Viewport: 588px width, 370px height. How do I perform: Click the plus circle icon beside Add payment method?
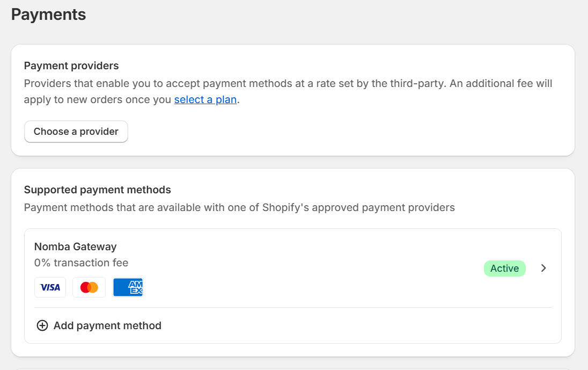point(42,325)
